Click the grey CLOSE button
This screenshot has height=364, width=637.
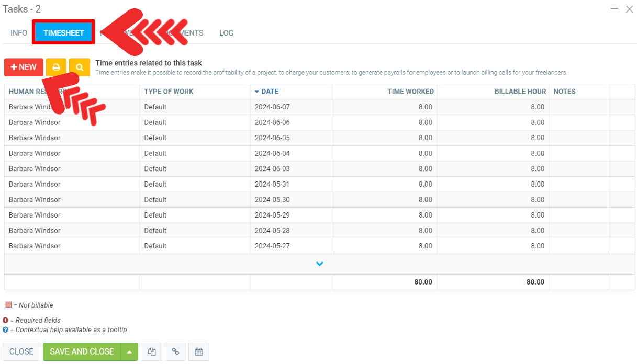[x=21, y=352]
